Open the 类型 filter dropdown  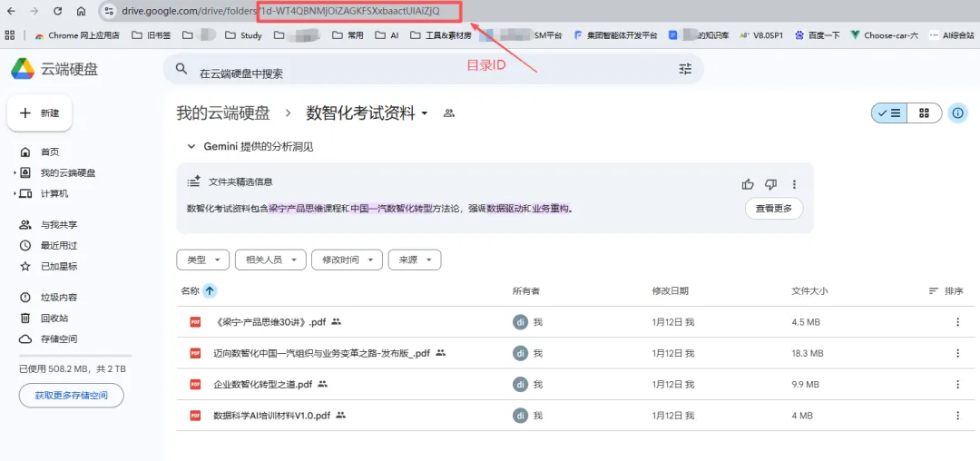coord(202,260)
